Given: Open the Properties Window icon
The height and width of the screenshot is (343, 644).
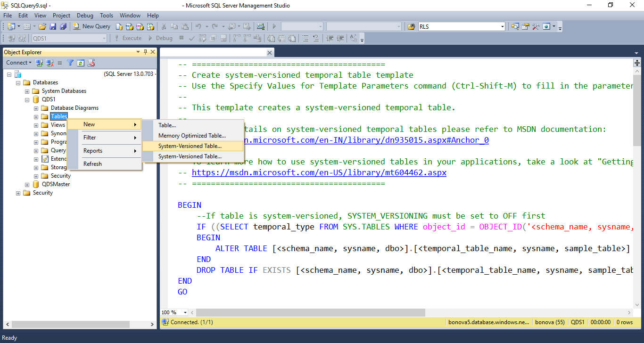Looking at the screenshot, I should coord(525,26).
